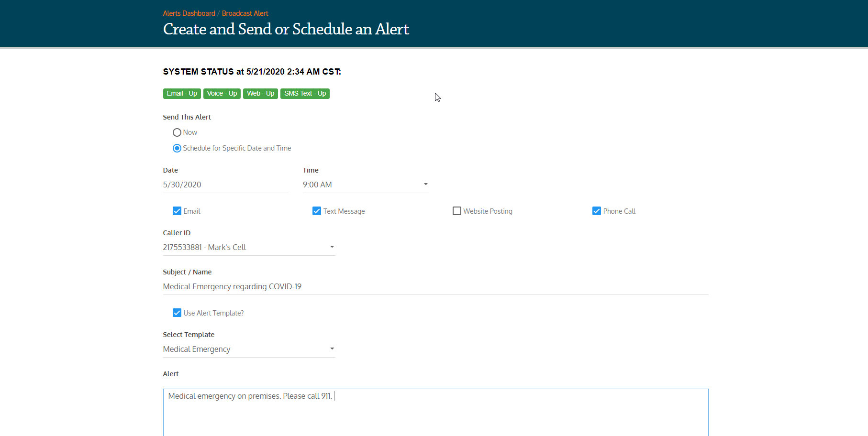Open the Select Template dropdown
The image size is (868, 436).
[x=249, y=349]
